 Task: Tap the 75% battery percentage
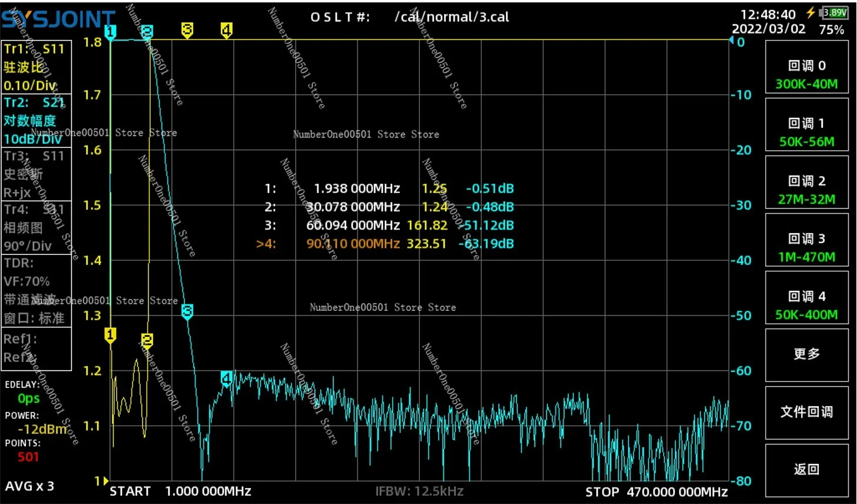(831, 29)
